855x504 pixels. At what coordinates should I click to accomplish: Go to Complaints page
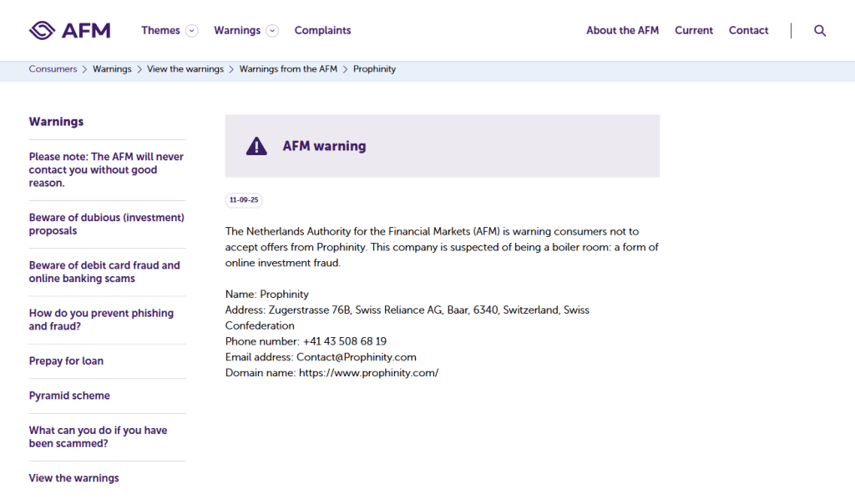(323, 31)
